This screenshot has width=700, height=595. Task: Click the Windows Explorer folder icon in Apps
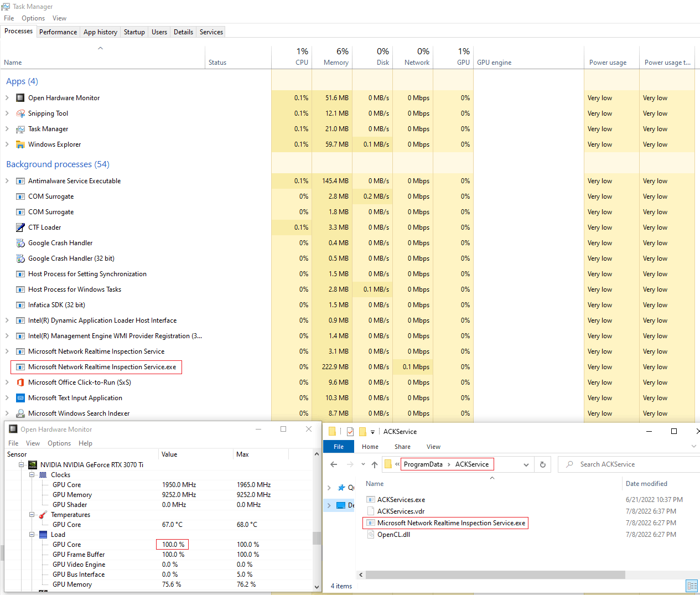[x=20, y=144]
